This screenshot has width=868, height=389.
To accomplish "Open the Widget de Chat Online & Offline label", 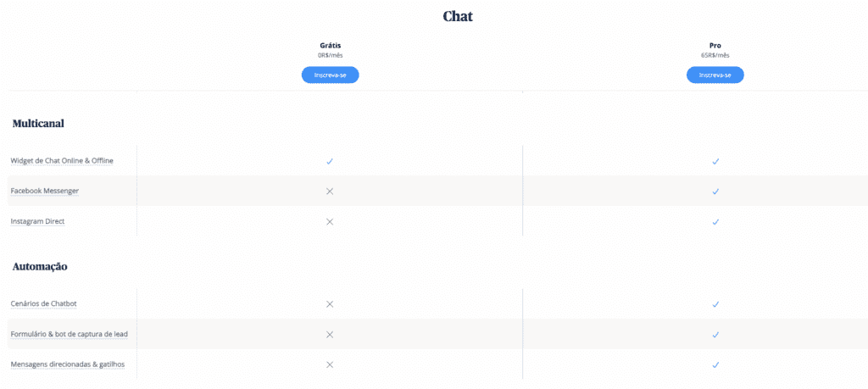I will (x=62, y=160).
